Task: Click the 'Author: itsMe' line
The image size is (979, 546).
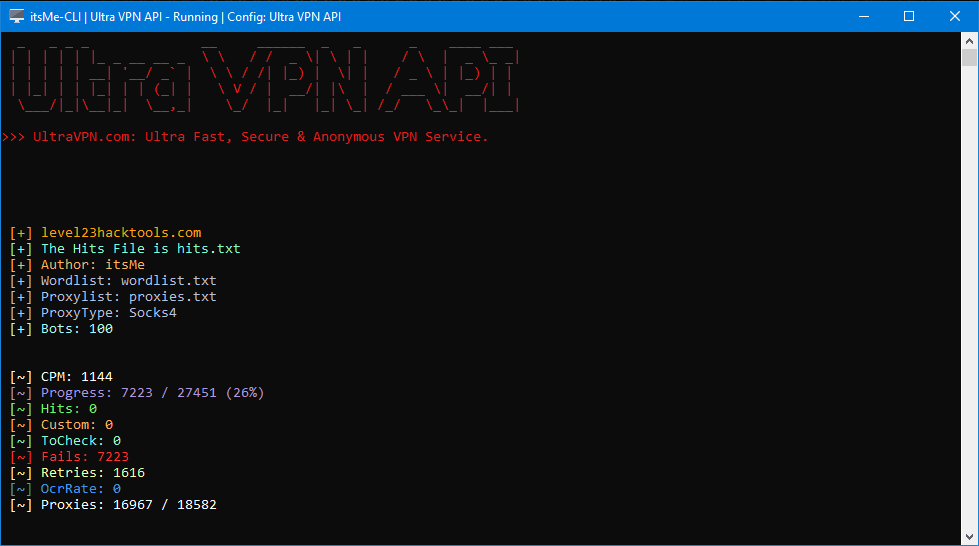Action: (x=77, y=265)
